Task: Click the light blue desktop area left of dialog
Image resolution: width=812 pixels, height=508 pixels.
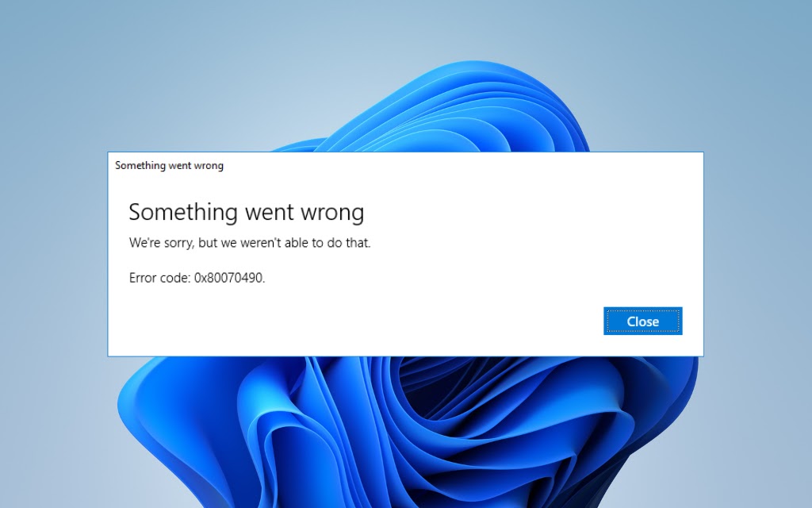Action: coord(52,260)
